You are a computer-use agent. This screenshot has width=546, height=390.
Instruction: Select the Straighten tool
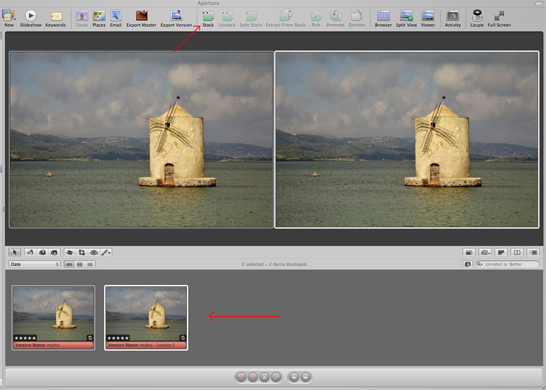70,252
